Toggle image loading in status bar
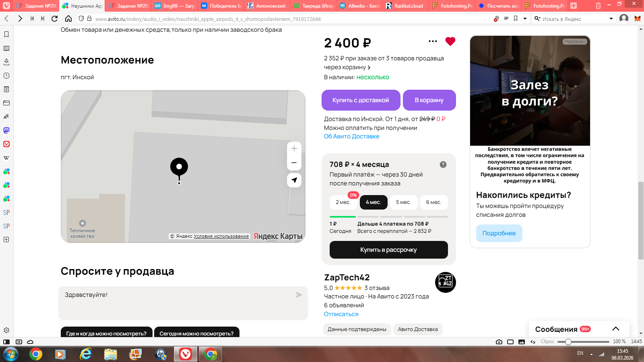Image resolution: width=644 pixels, height=362 pixels. tap(522, 342)
